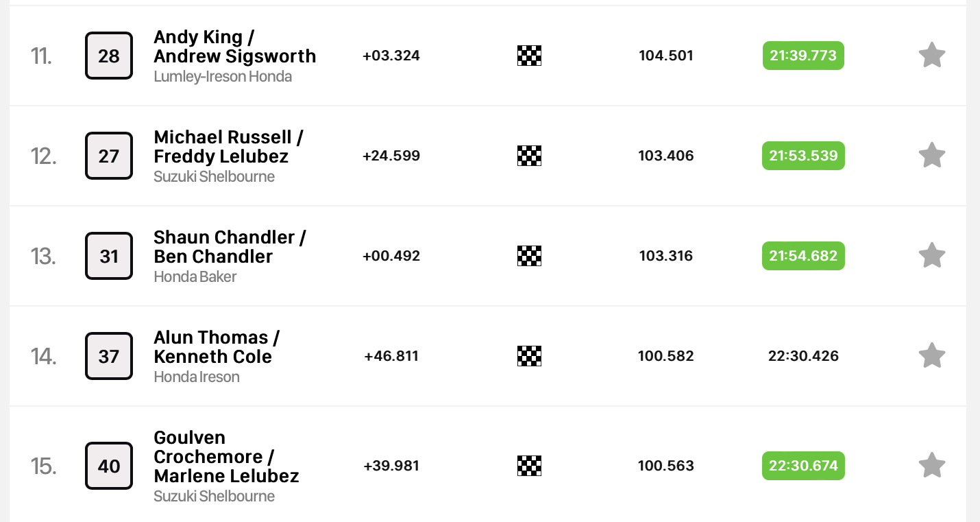Toggle favorite star for Michael Russell entry
980x522 pixels.
coord(932,155)
